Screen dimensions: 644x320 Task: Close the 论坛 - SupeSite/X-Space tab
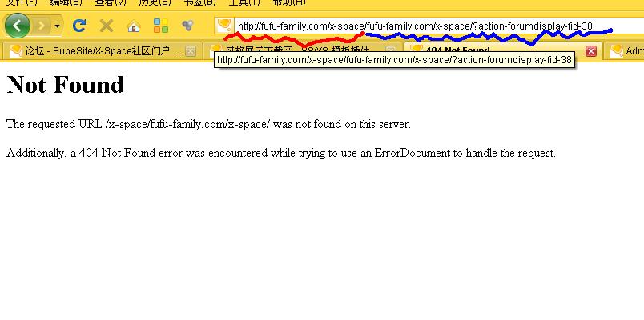click(190, 51)
